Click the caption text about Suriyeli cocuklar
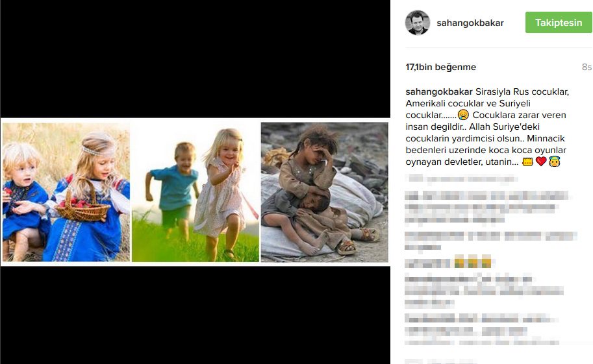The width and height of the screenshot is (593, 364). (x=488, y=127)
